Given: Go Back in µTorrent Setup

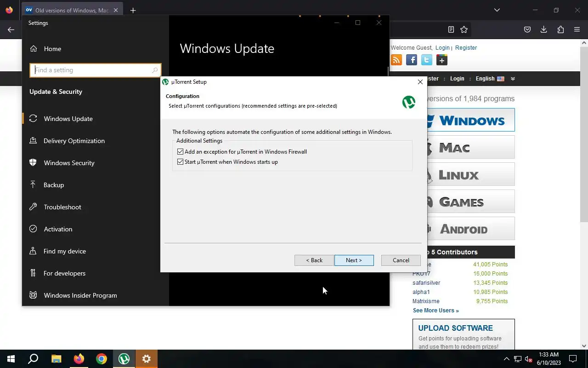Looking at the screenshot, I should [314, 260].
